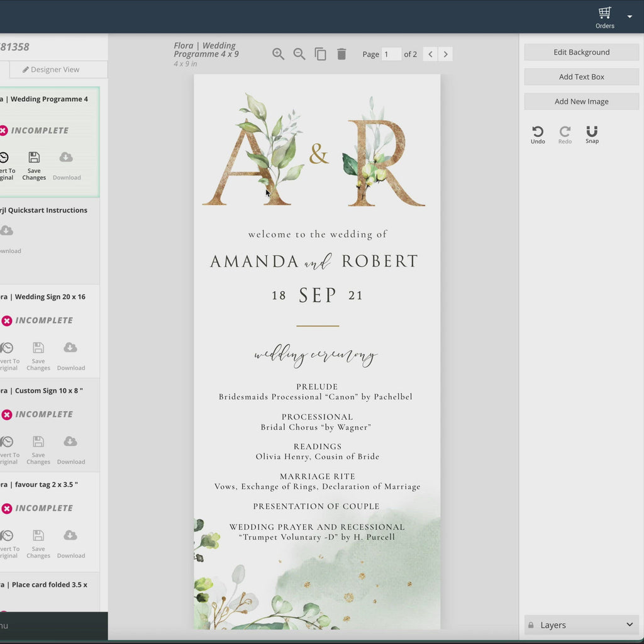644x644 pixels.
Task: Click INCOMPLETE status of favour tag
Action: pos(37,508)
